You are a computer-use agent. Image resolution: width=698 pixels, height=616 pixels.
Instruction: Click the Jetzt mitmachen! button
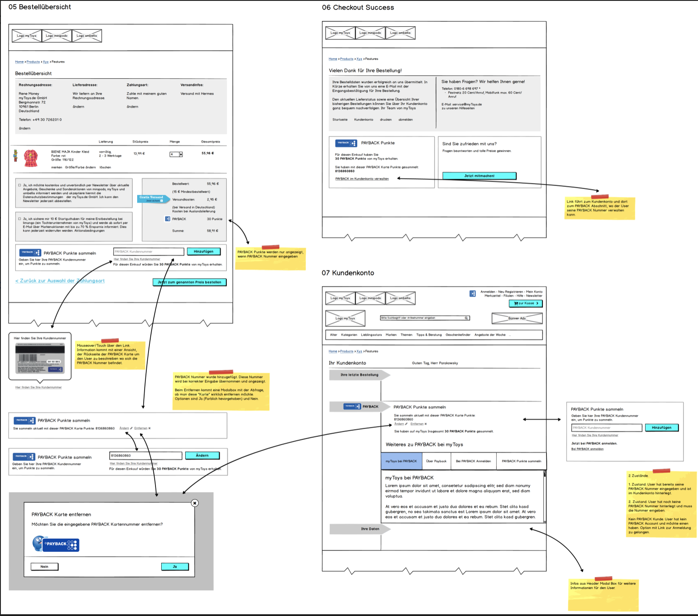tap(479, 176)
